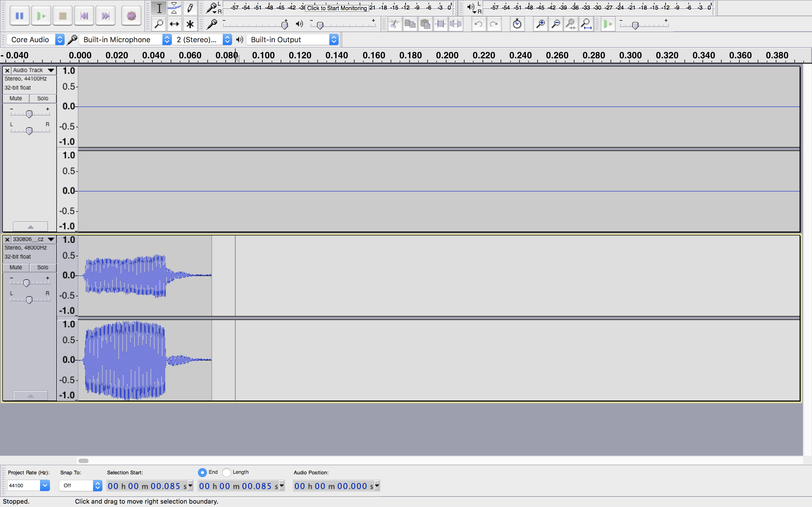Open the Snap To dropdown
The image size is (812, 507).
click(97, 485)
